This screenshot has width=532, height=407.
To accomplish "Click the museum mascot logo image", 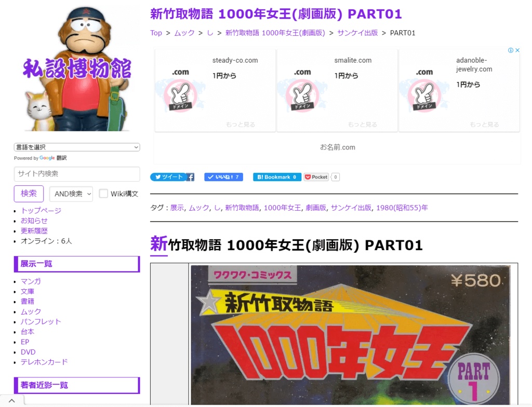I will point(76,66).
